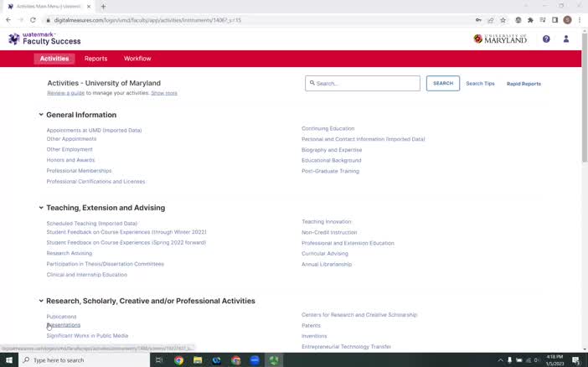This screenshot has width=588, height=367.
Task: Open the help question mark icon
Action: pyautogui.click(x=546, y=39)
